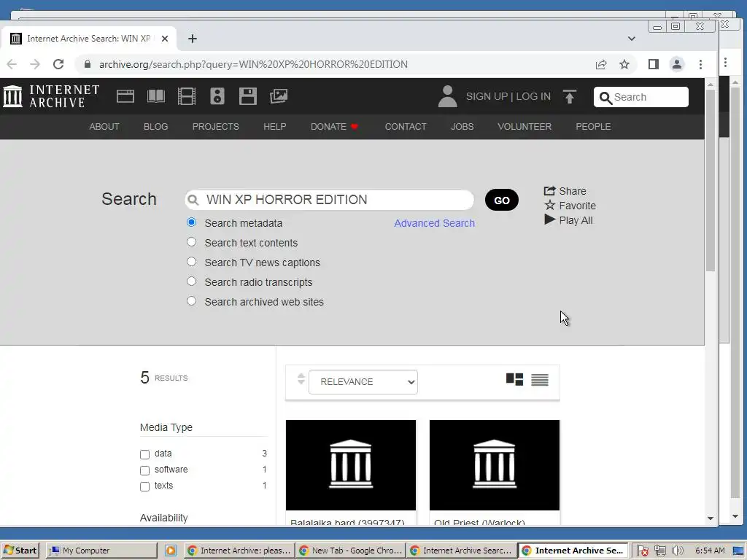Open the Audio speaker icon
This screenshot has height=560, width=747.
(217, 96)
